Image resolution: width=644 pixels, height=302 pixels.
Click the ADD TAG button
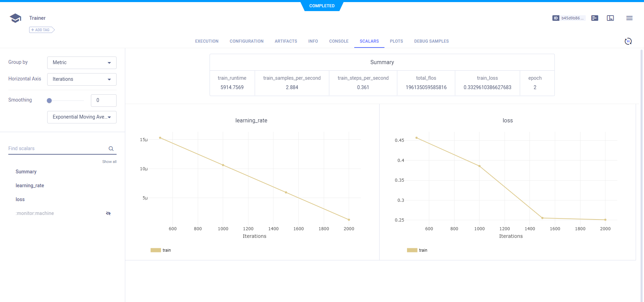click(42, 30)
